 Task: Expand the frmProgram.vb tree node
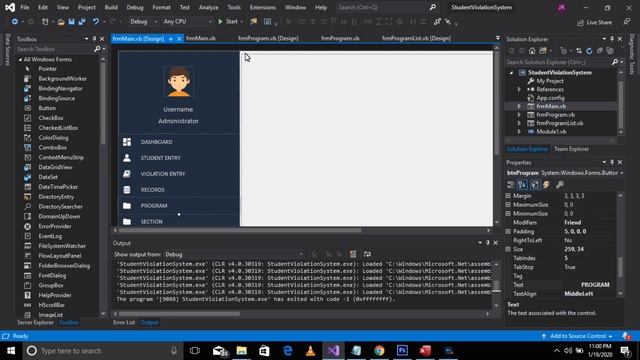519,115
